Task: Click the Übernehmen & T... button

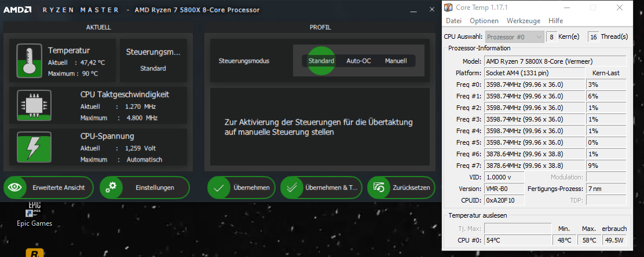Action: pyautogui.click(x=321, y=188)
